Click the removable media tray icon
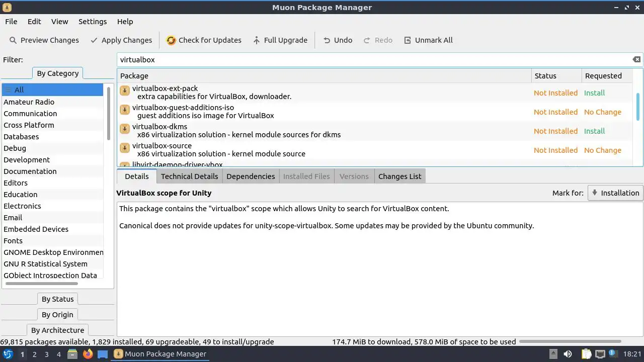The image size is (644, 362). pyautogui.click(x=553, y=354)
